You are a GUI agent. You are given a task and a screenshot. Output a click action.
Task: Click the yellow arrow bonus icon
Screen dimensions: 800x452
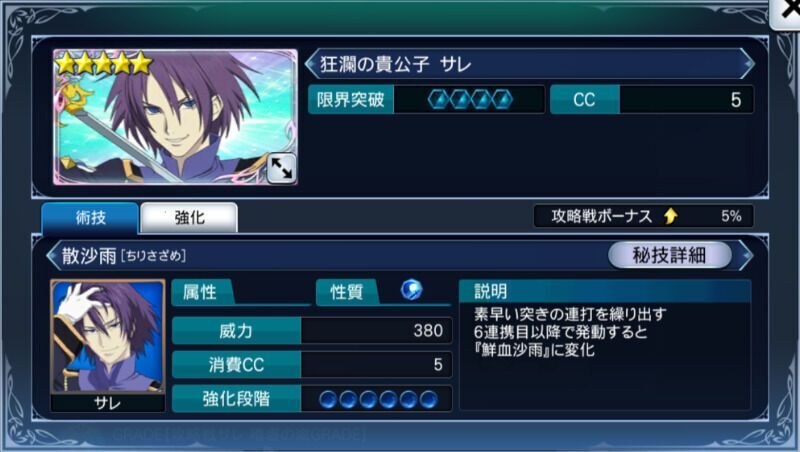coord(671,216)
